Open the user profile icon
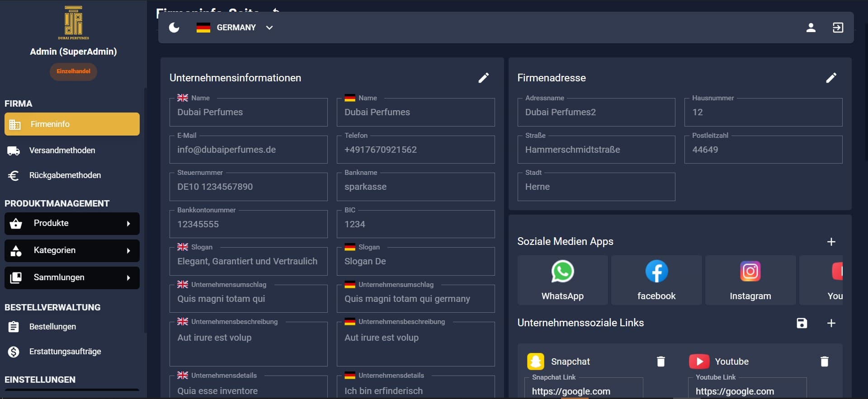The width and height of the screenshot is (868, 399). coord(811,28)
